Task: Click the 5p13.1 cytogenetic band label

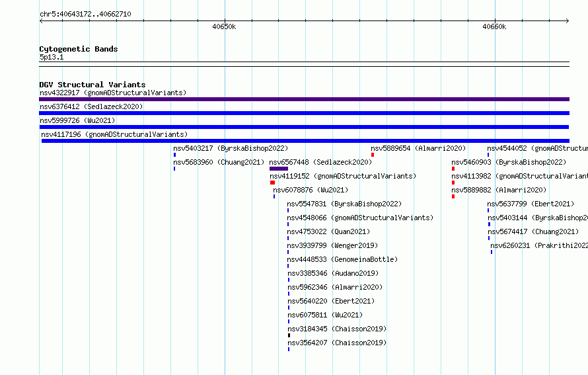Action: point(52,57)
